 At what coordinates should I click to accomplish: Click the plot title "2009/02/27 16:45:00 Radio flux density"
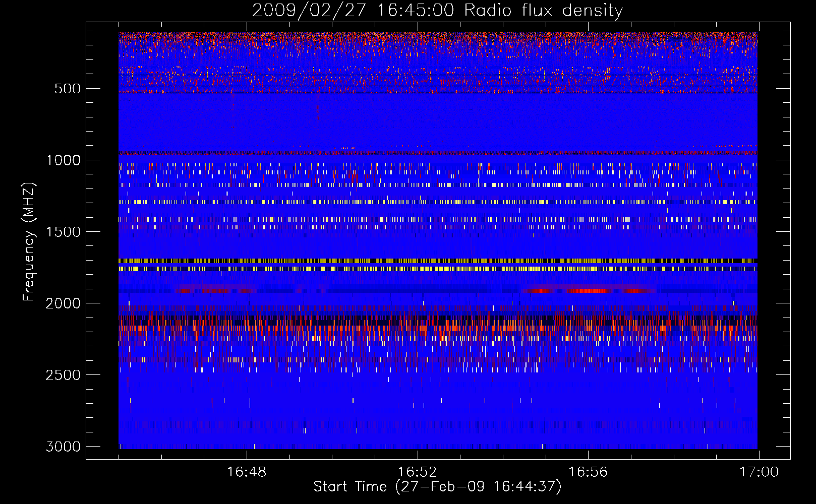tap(437, 10)
